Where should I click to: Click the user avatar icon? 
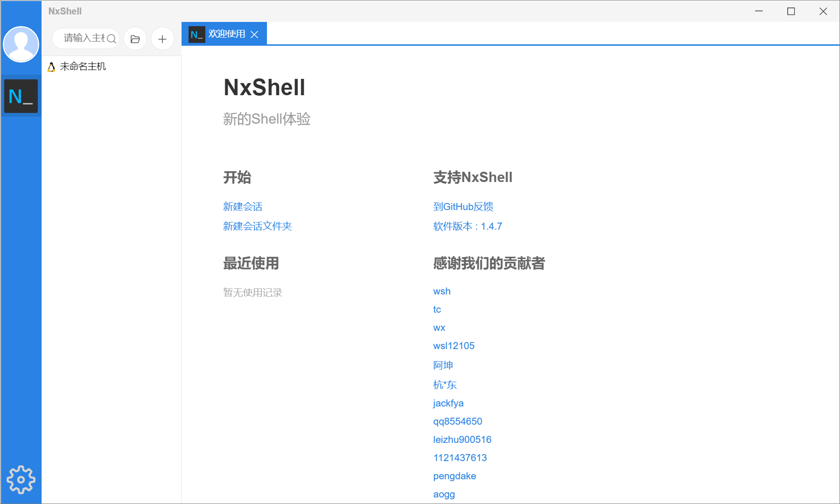pyautogui.click(x=21, y=44)
